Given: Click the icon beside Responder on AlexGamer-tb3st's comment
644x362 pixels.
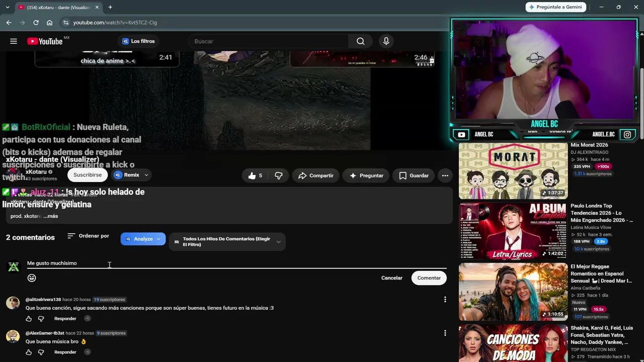Looking at the screenshot, I should (x=87, y=352).
